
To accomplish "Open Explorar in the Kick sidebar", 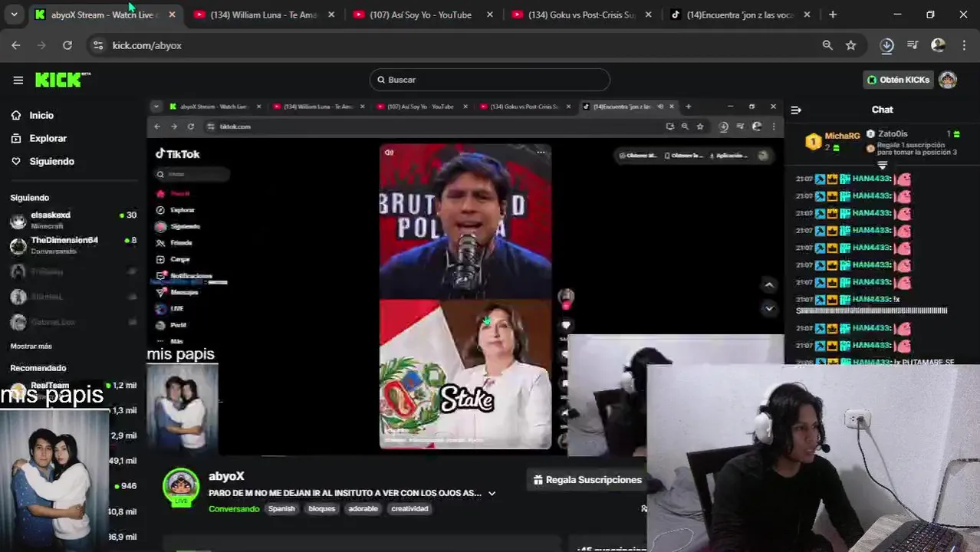I will click(48, 138).
